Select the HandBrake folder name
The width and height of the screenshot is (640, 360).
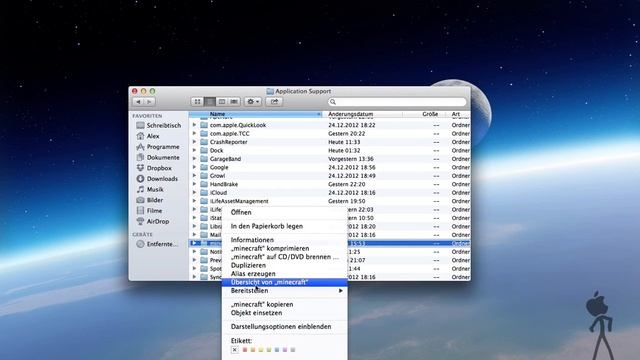[x=224, y=184]
